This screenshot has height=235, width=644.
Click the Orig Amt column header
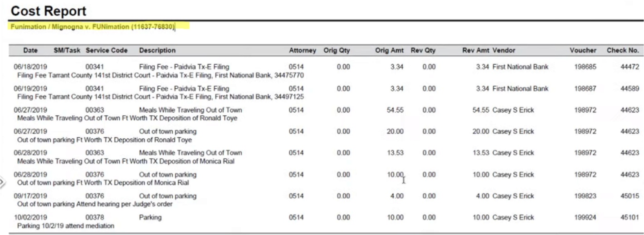click(x=389, y=50)
